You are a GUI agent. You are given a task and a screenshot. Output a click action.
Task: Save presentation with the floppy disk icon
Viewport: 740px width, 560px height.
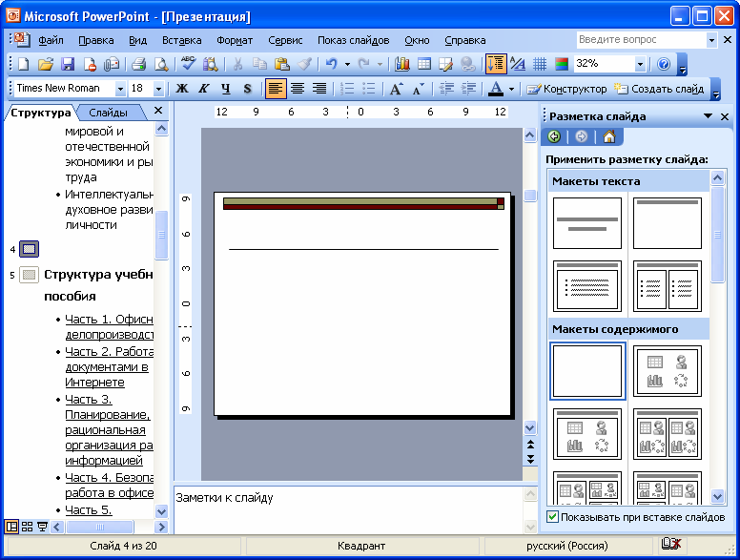click(x=68, y=64)
